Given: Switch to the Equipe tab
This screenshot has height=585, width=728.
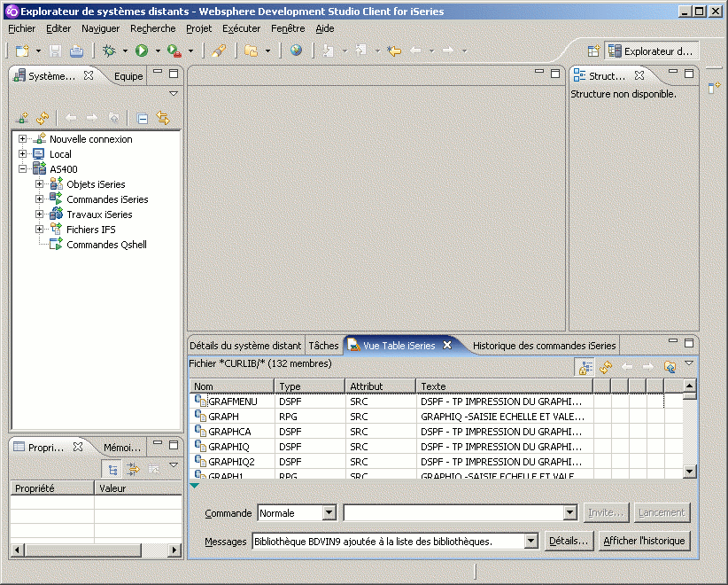Looking at the screenshot, I should 128,75.
